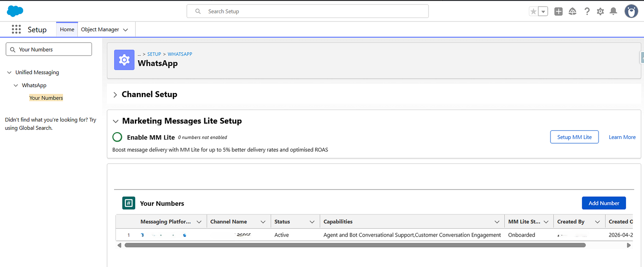Expand the Channel Setup section
The width and height of the screenshot is (644, 267).
(x=115, y=94)
